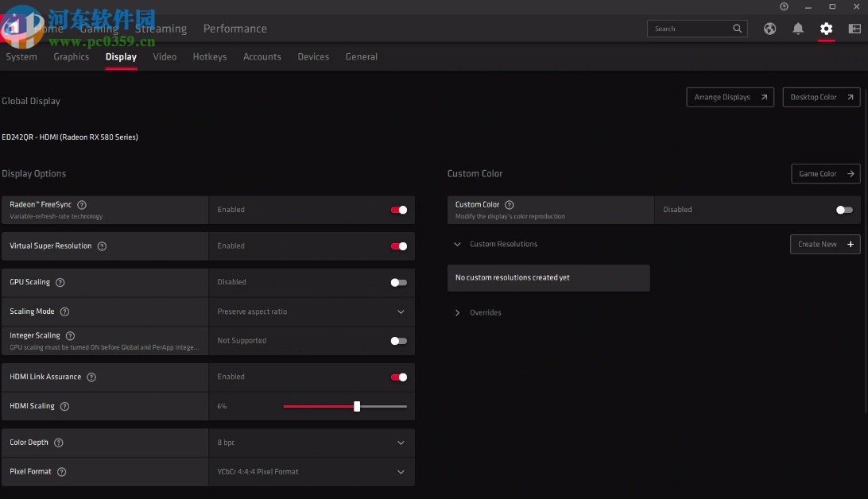868x499 pixels.
Task: Open the Scaling Mode dropdown
Action: pos(401,311)
